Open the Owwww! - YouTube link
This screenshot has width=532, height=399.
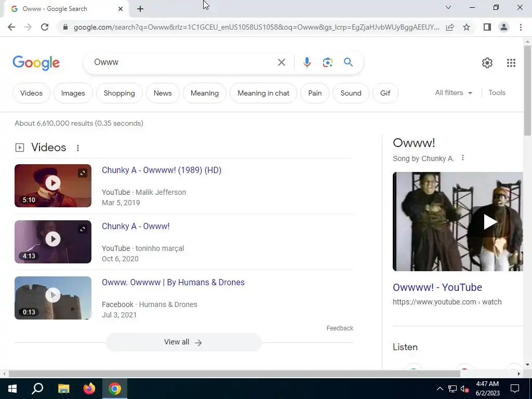[x=437, y=287]
